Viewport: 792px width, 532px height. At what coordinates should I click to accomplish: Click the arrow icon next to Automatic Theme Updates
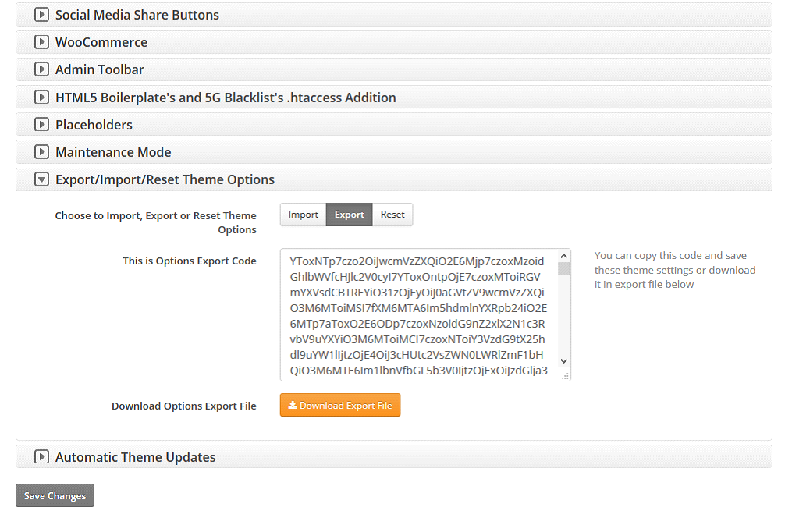41,457
